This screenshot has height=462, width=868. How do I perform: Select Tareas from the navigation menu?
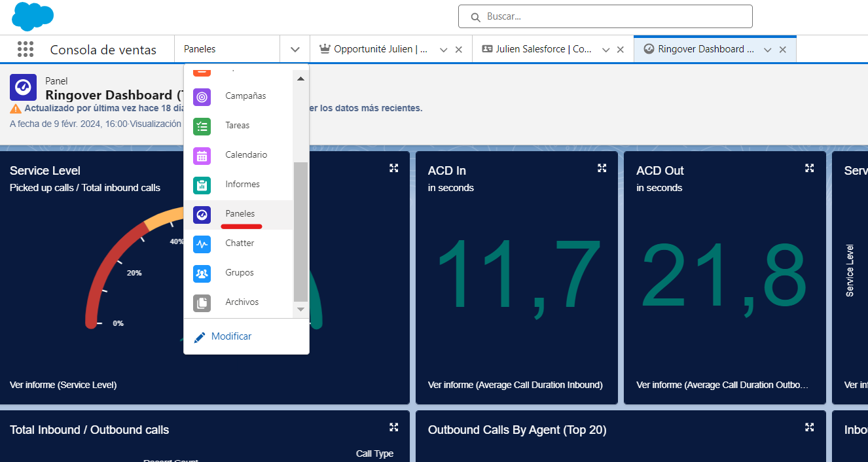(x=238, y=126)
